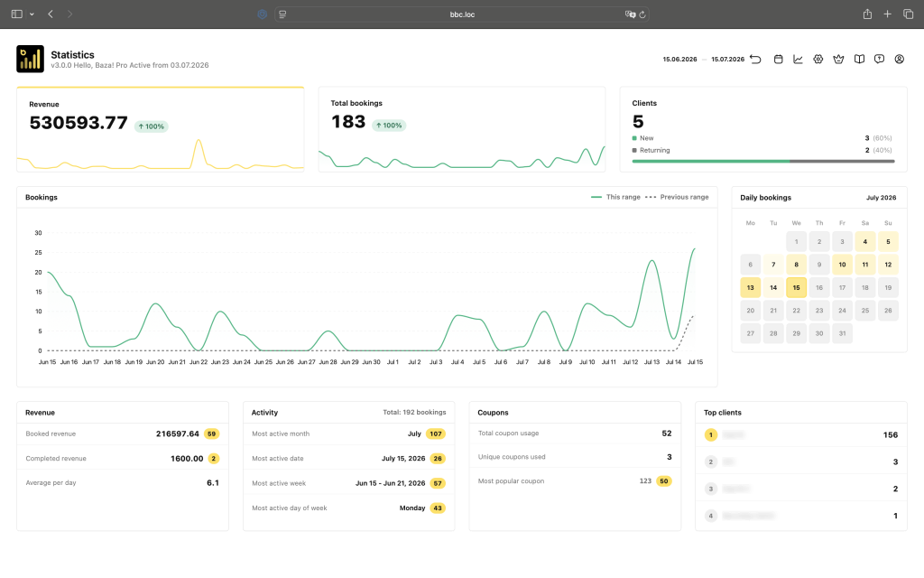Open the line chart statistics icon

798,59
